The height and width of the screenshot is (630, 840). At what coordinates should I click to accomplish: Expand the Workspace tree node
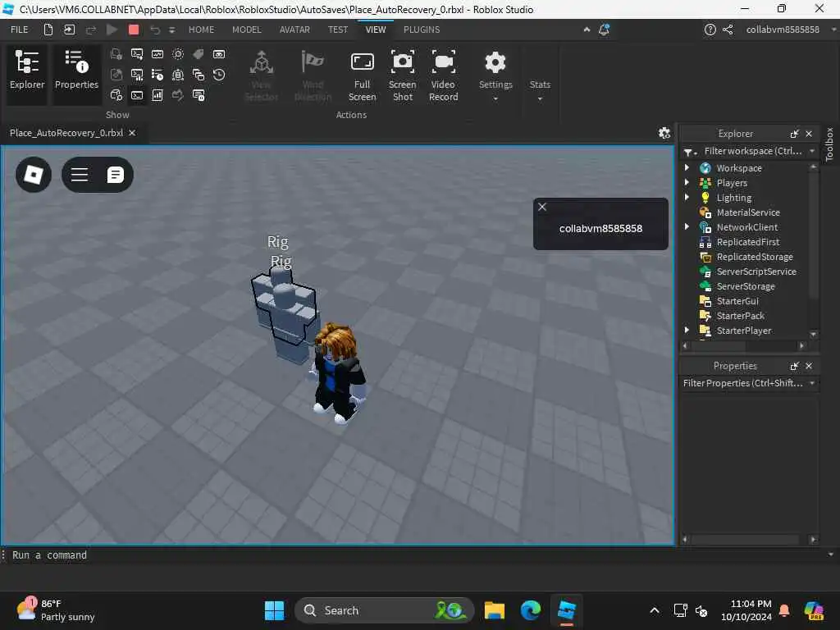pos(687,167)
